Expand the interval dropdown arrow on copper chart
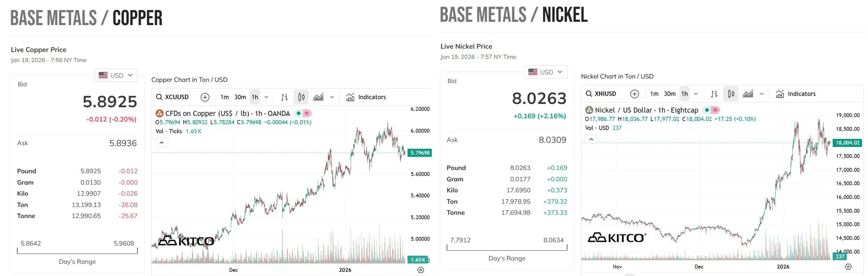 click(x=267, y=97)
